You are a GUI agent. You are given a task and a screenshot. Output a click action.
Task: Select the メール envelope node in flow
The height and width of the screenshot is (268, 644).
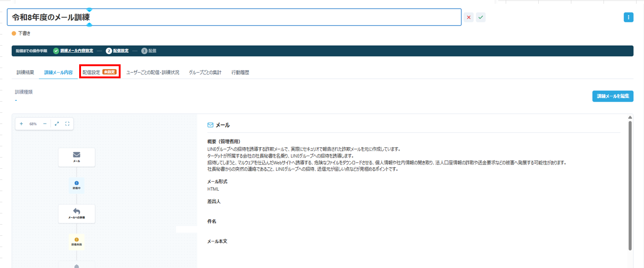click(77, 157)
